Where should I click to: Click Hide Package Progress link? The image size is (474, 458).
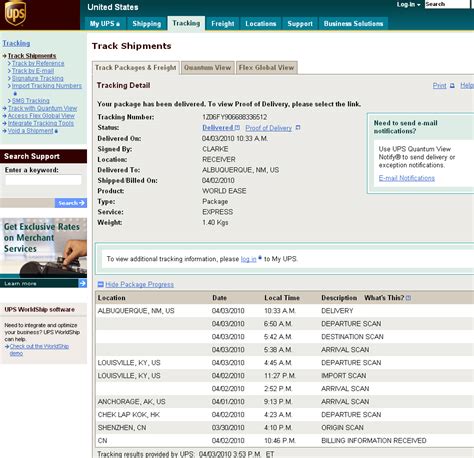pyautogui.click(x=139, y=284)
